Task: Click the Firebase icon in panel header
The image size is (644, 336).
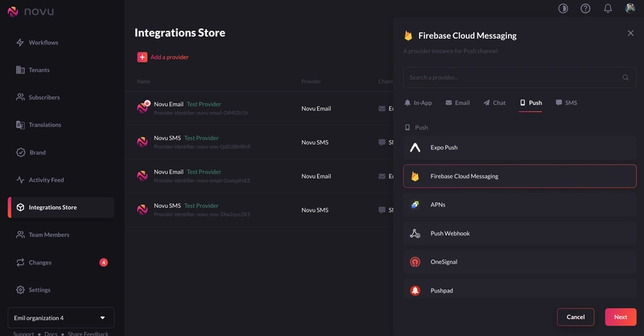Action: coord(408,35)
